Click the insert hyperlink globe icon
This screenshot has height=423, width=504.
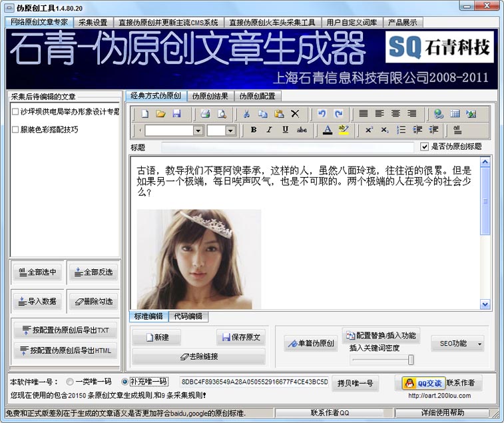[x=438, y=113]
